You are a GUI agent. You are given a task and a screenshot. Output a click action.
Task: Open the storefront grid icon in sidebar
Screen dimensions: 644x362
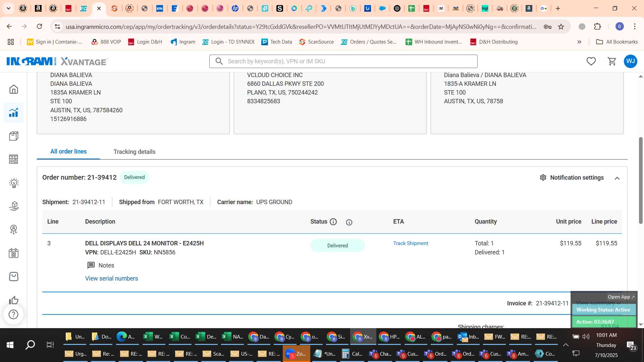13,159
